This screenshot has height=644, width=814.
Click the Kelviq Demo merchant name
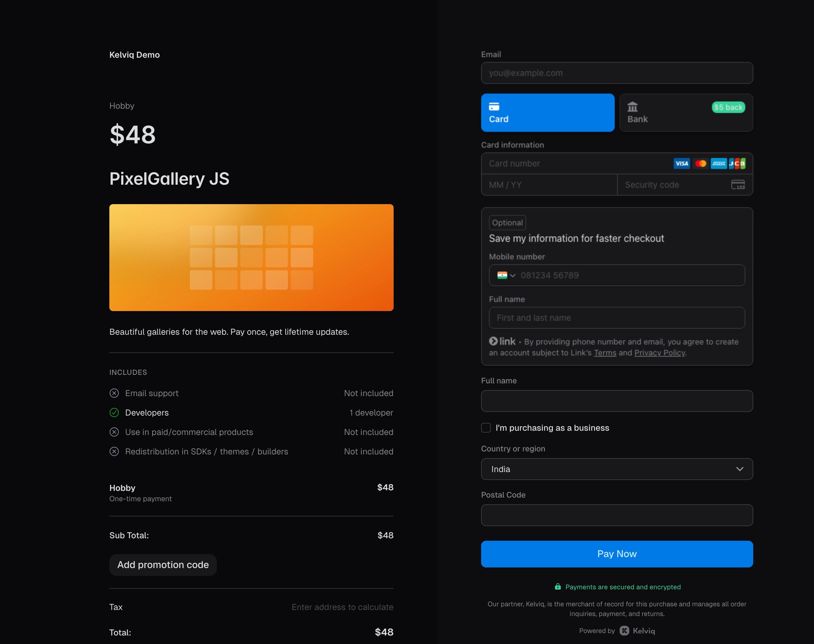point(135,55)
